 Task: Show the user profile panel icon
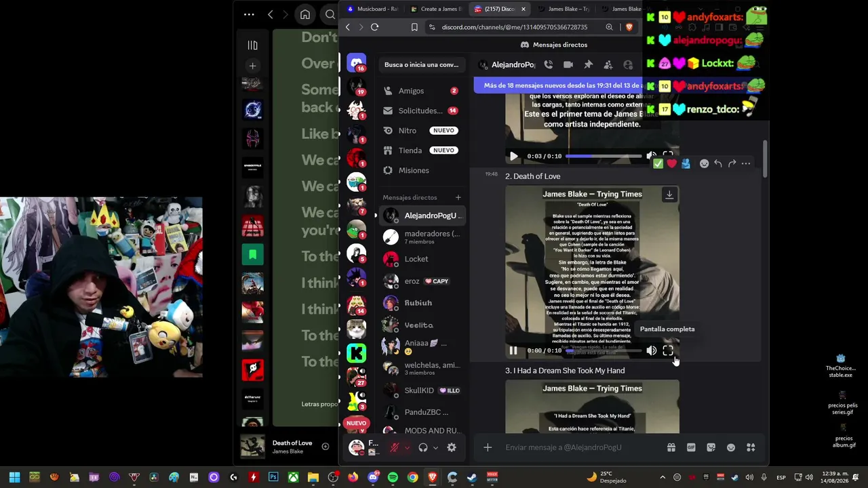pyautogui.click(x=628, y=64)
